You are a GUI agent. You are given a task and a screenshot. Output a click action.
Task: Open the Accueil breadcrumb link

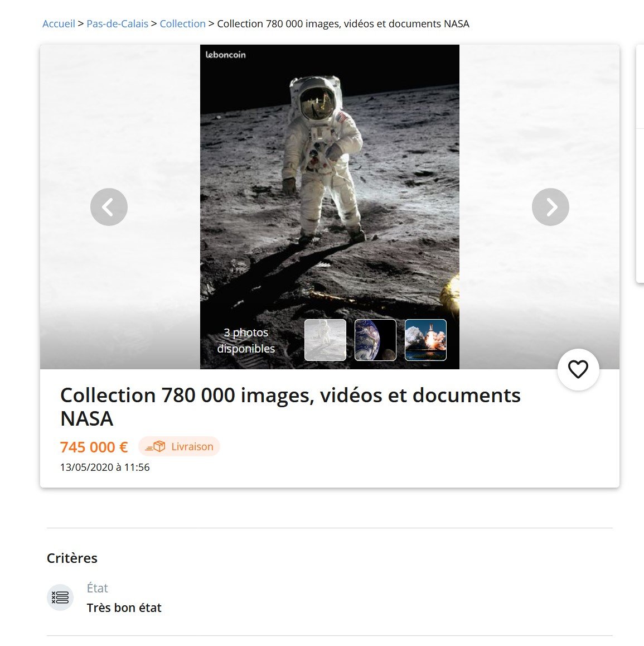[59, 24]
